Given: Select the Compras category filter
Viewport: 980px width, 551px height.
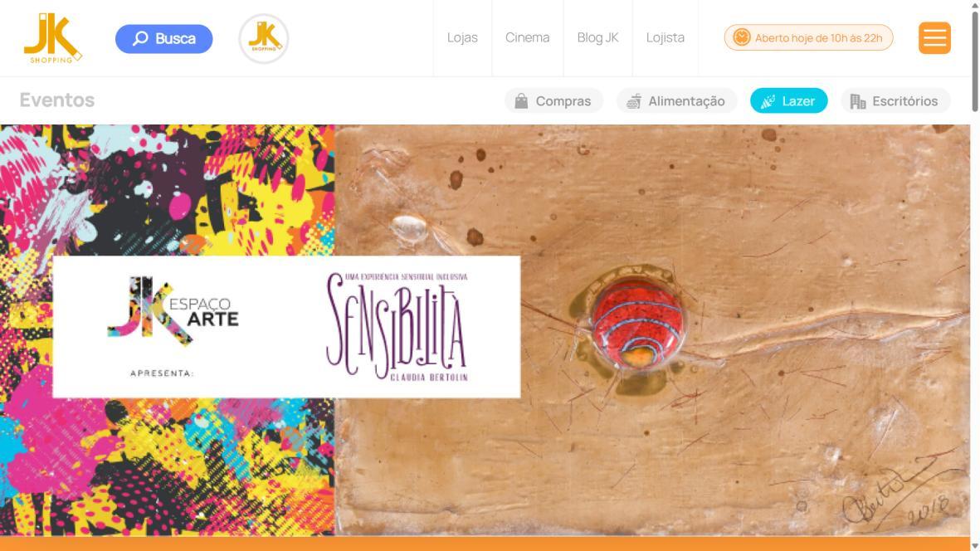Looking at the screenshot, I should coord(553,100).
